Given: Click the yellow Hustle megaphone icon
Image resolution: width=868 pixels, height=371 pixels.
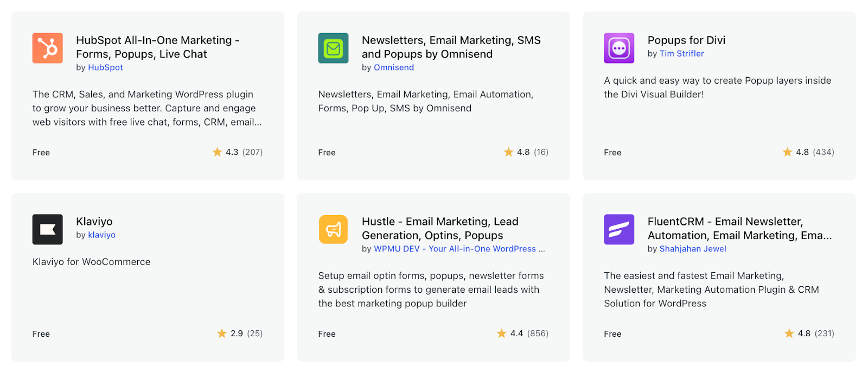Looking at the screenshot, I should [333, 229].
